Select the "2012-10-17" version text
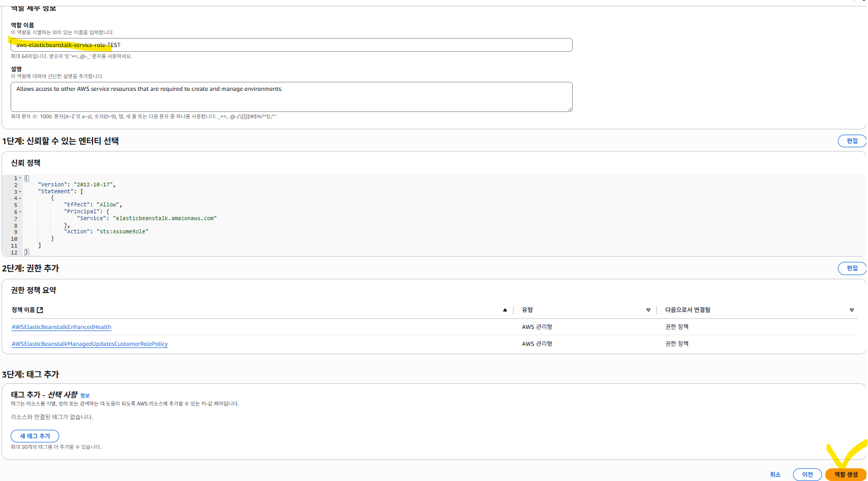This screenshot has height=481, width=868. (93, 184)
